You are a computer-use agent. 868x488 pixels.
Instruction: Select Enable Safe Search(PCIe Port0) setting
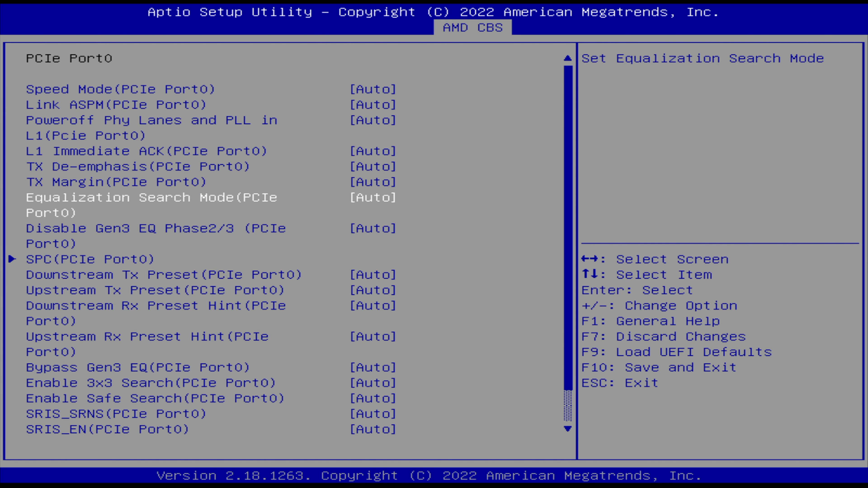(x=155, y=398)
